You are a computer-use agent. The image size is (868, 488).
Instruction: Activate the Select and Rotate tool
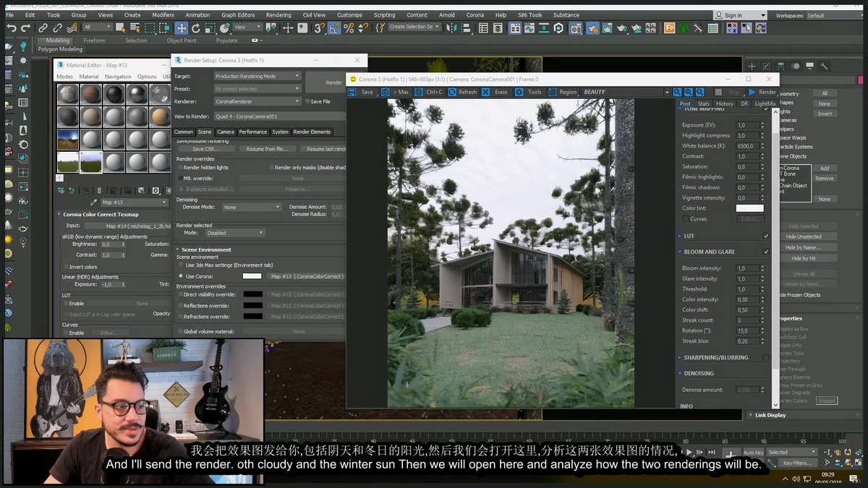pos(197,27)
